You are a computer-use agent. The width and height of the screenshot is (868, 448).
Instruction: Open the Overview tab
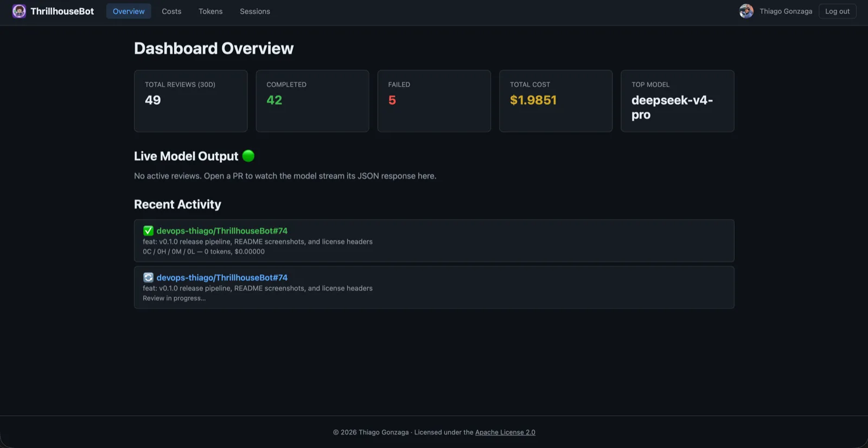click(129, 11)
